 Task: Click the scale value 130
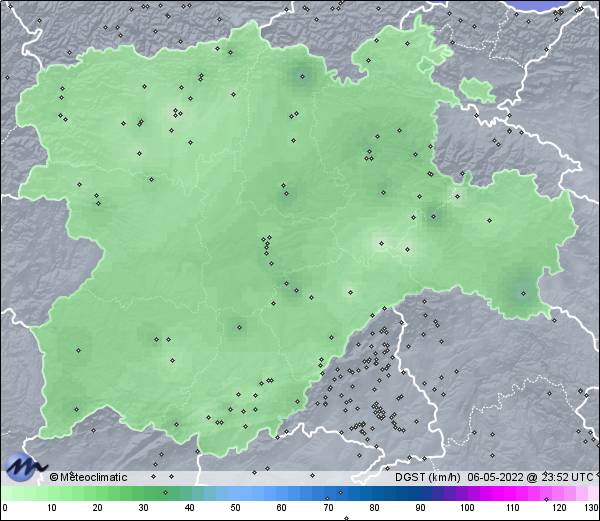coord(591,508)
